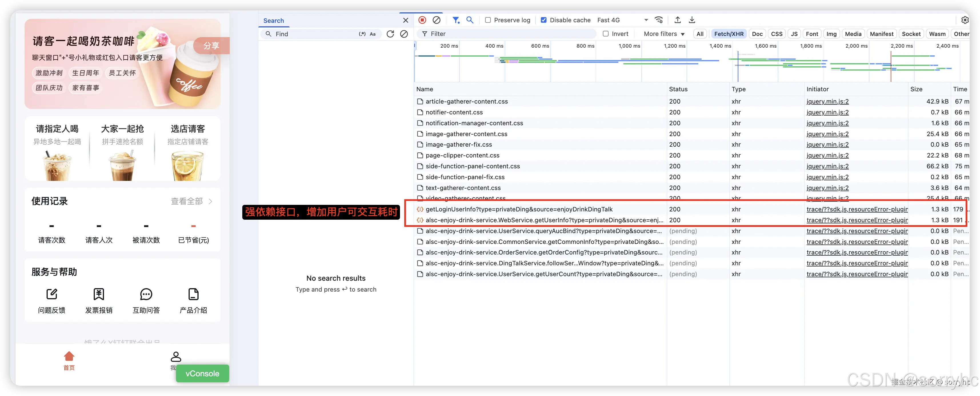The width and height of the screenshot is (980, 396).
Task: Click the import HAR upload arrow icon
Action: click(x=677, y=20)
